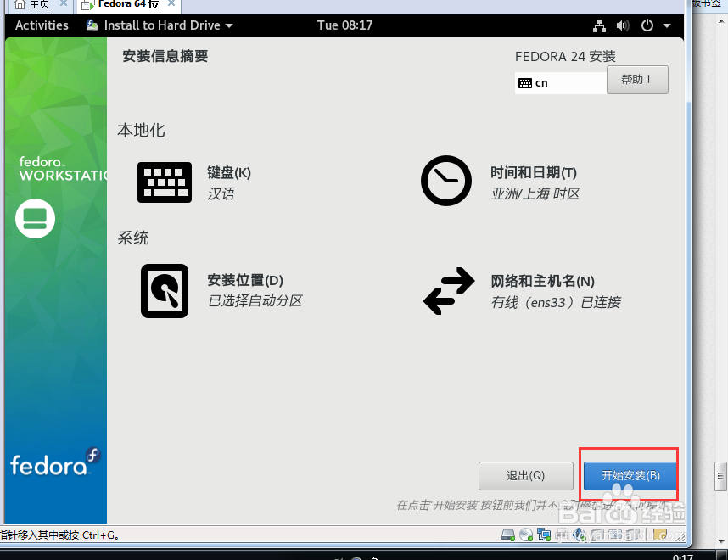This screenshot has width=728, height=560.
Task: Click the CD/DVD device icon in status bar
Action: tap(525, 535)
